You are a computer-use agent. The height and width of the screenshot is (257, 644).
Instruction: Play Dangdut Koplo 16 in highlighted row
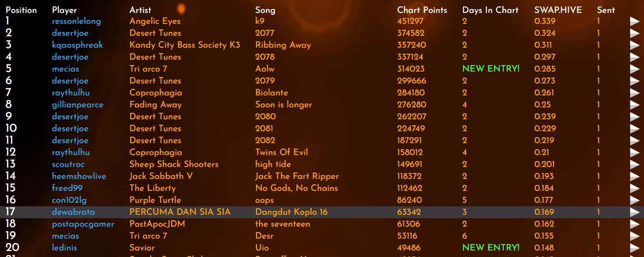[635, 212]
